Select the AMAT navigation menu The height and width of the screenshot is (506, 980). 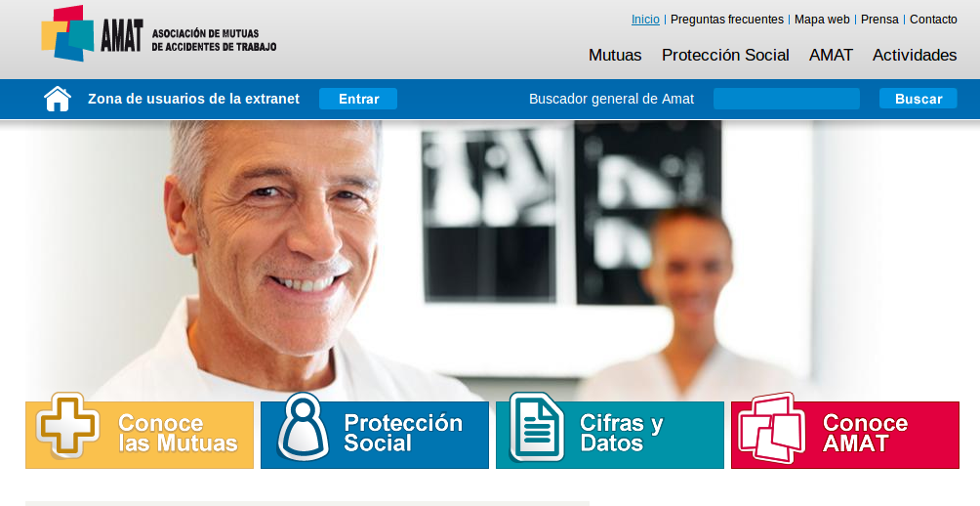pos(831,55)
